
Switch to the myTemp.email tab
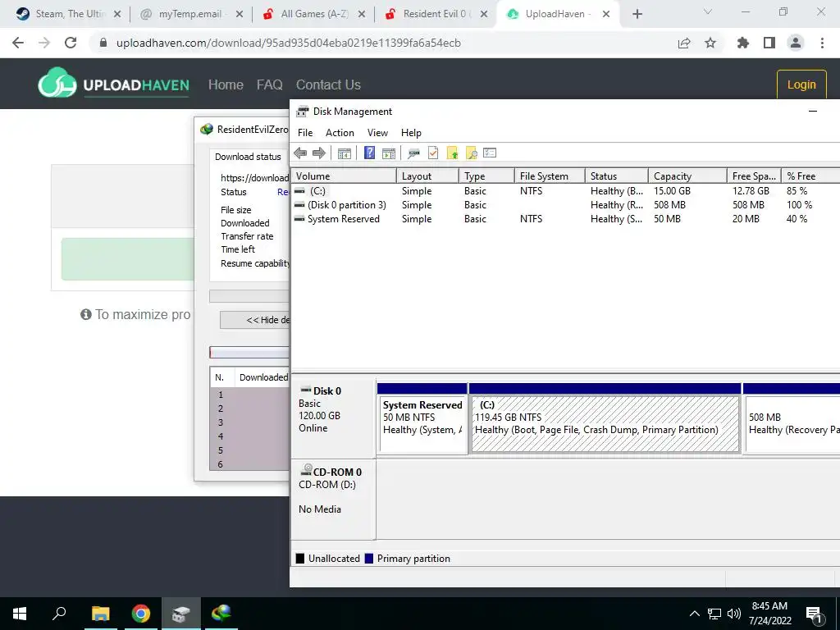pos(190,14)
